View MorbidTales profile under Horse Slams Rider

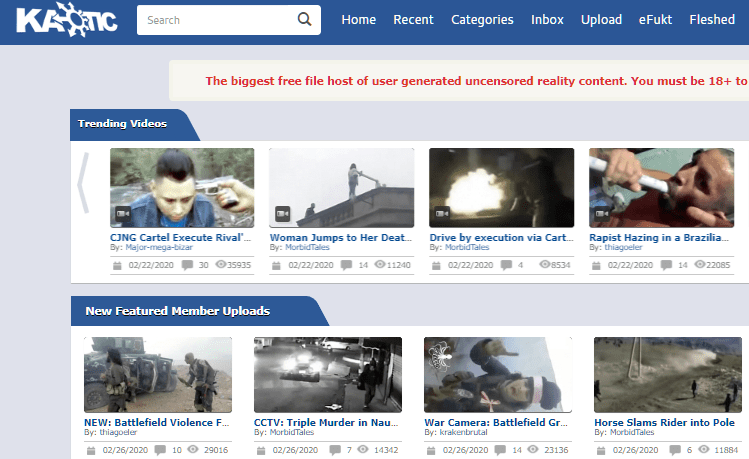[632, 432]
